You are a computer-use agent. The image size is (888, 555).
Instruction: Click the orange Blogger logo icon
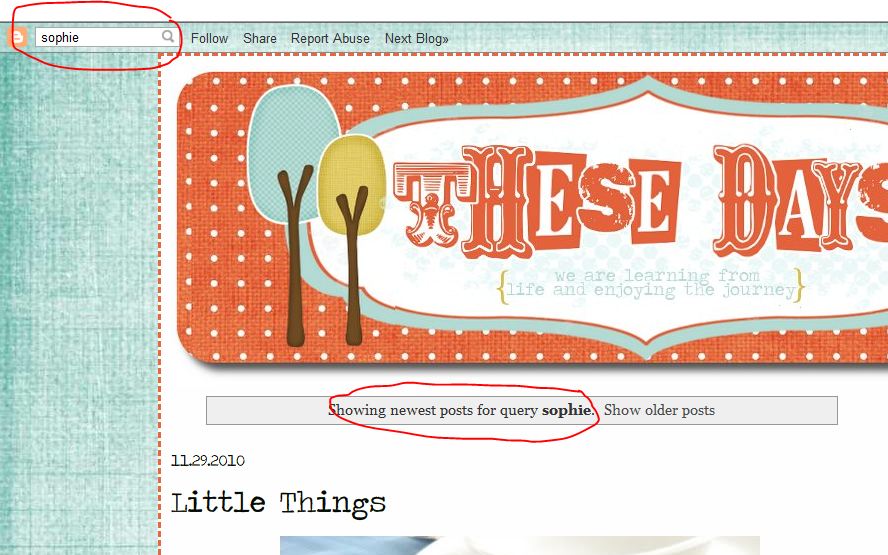pos(18,37)
